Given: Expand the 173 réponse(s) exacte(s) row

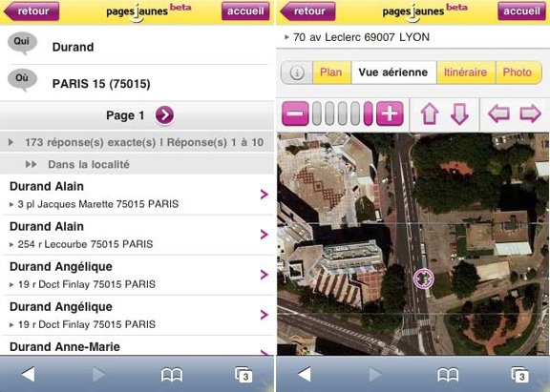Looking at the screenshot, I should coord(137,142).
